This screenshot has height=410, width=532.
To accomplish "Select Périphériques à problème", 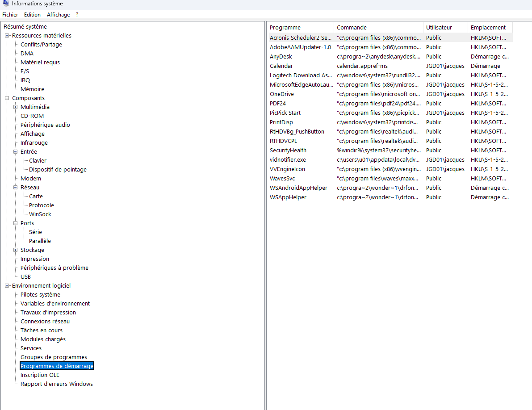I will (x=54, y=268).
